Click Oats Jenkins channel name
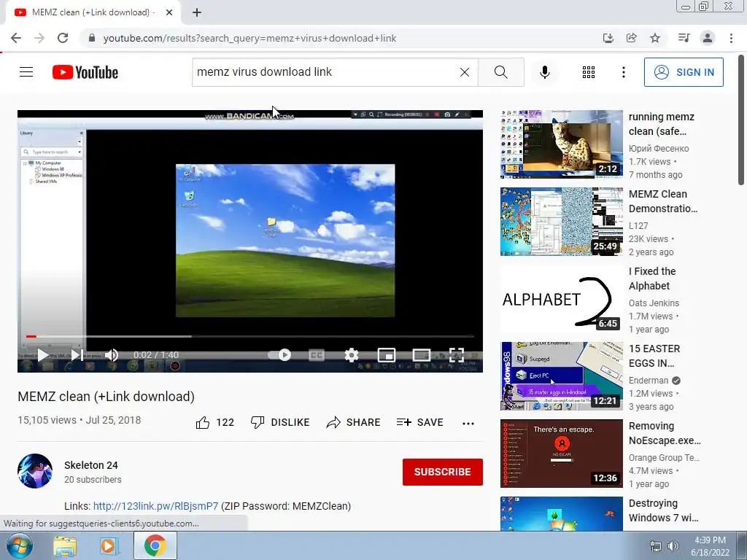Image resolution: width=747 pixels, height=560 pixels. (x=654, y=303)
